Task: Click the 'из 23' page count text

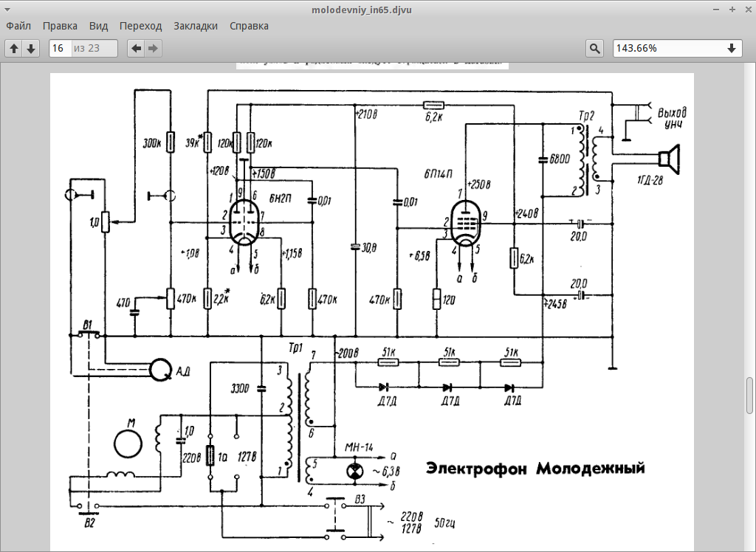Action: coord(87,48)
